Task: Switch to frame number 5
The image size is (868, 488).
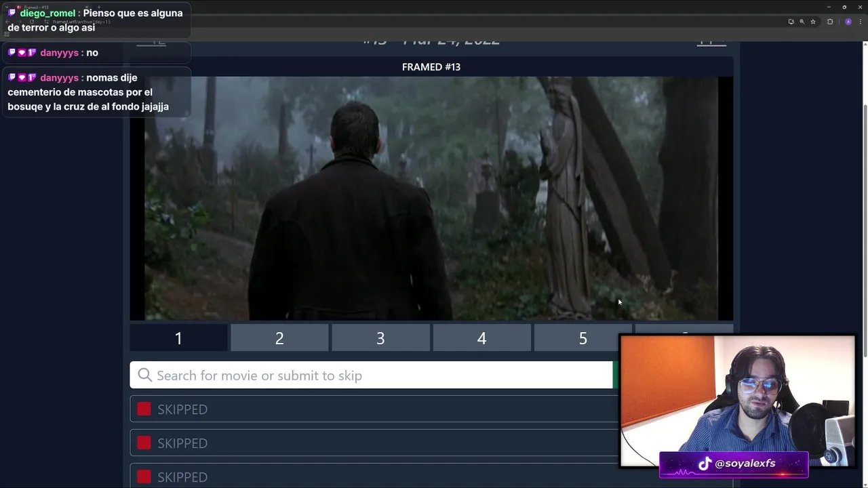Action: [583, 338]
